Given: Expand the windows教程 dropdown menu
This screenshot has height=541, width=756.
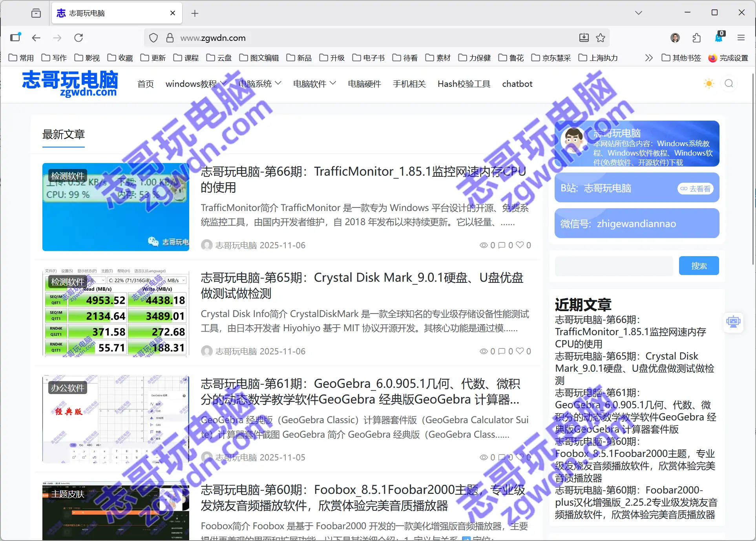Looking at the screenshot, I should coord(196,84).
